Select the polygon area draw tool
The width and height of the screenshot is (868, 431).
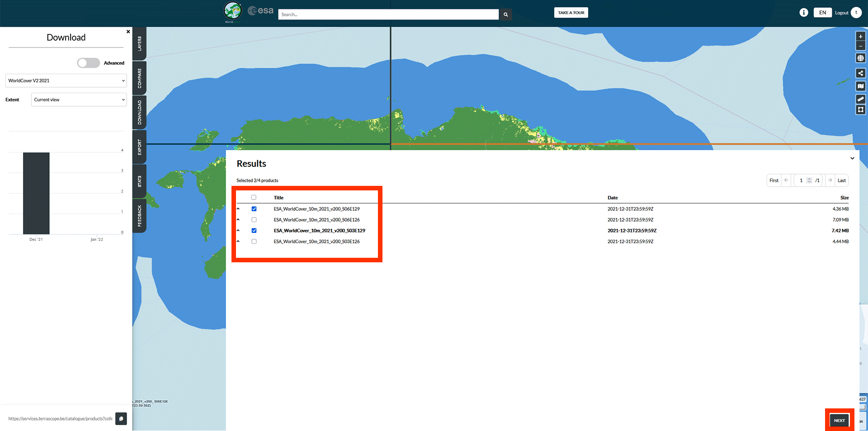pos(860,110)
